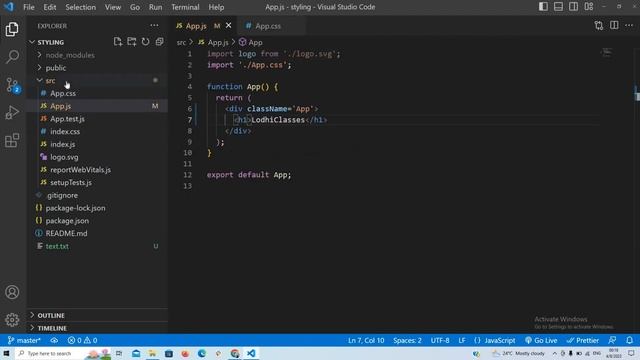Click Go Live in the status bar
640x360 pixels.
click(541, 340)
